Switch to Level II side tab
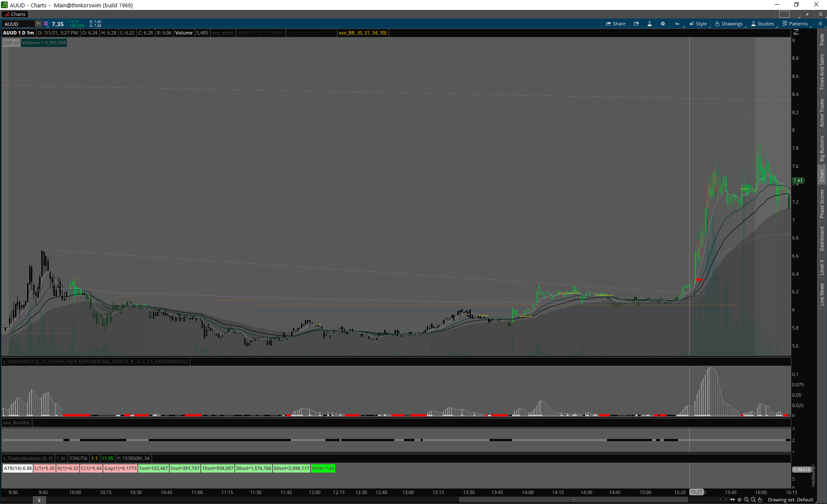Screen dimensions: 827x504 click(x=822, y=267)
